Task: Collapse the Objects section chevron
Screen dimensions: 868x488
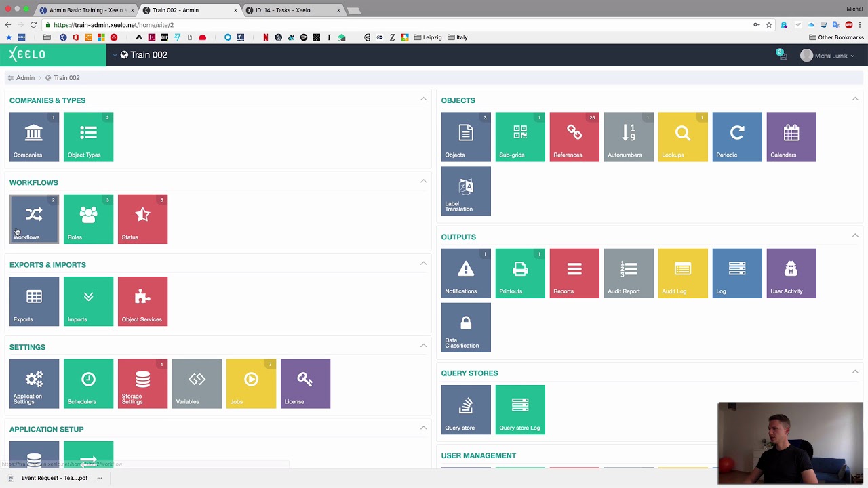Action: click(x=855, y=99)
